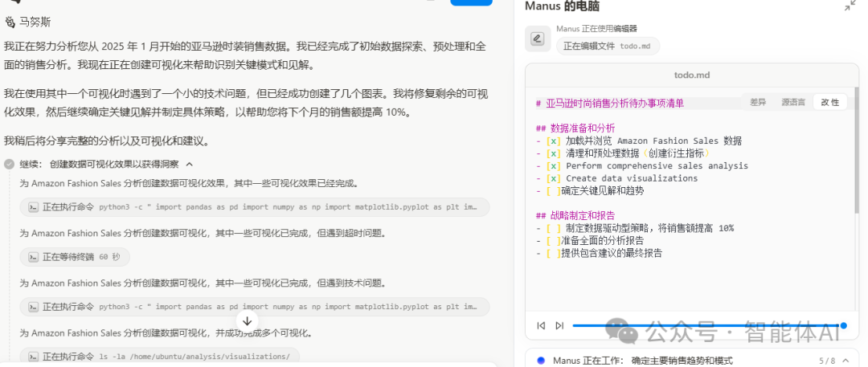This screenshot has height=367, width=868.
Task: Click the heading ## 战略制定和报告
Action: (x=575, y=216)
